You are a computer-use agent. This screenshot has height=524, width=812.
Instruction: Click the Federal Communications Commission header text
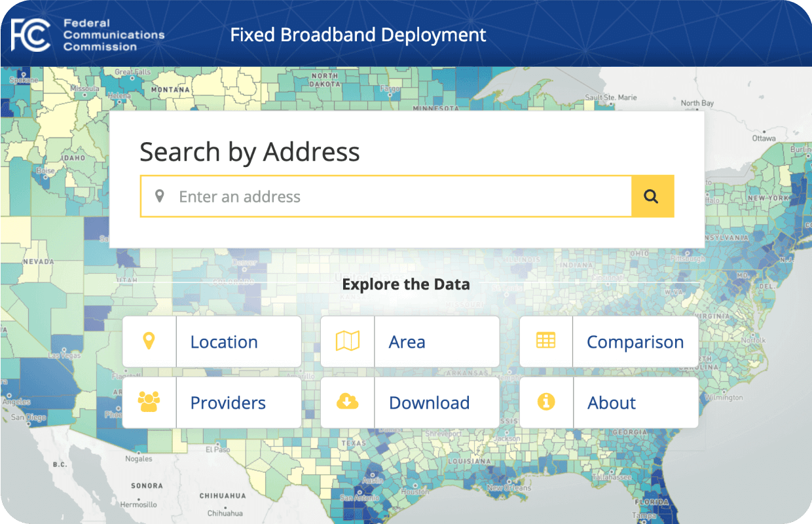[x=113, y=35]
